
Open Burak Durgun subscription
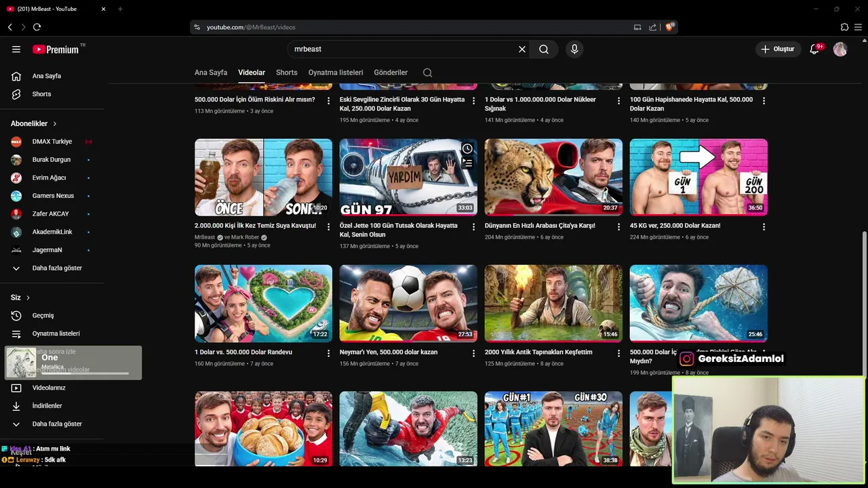[x=52, y=159]
